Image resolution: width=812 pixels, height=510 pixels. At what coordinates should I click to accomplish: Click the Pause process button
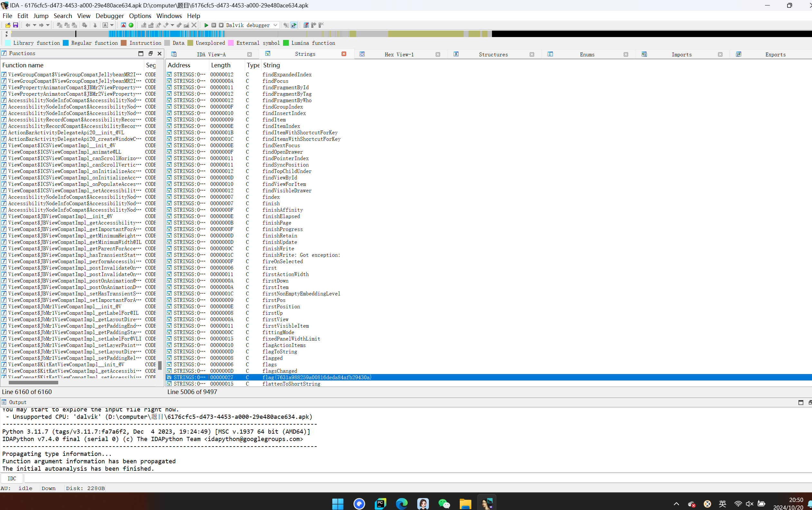coord(214,25)
